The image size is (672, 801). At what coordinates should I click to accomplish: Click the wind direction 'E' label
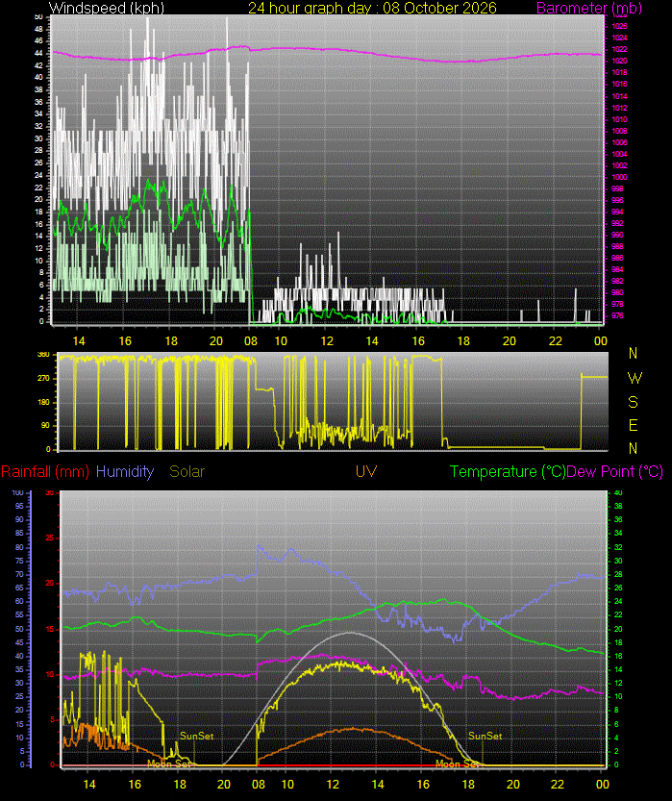point(634,425)
